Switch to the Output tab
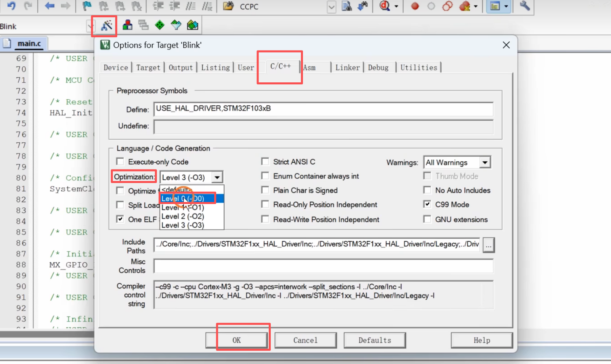The height and width of the screenshot is (364, 611). pyautogui.click(x=181, y=67)
